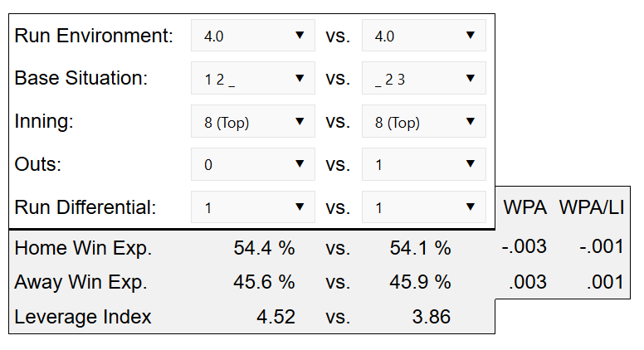Click the Away Win Exp. row label

coord(80,282)
